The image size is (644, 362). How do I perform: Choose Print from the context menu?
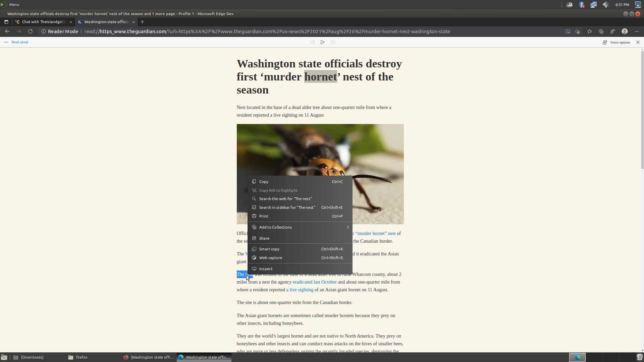(300, 216)
